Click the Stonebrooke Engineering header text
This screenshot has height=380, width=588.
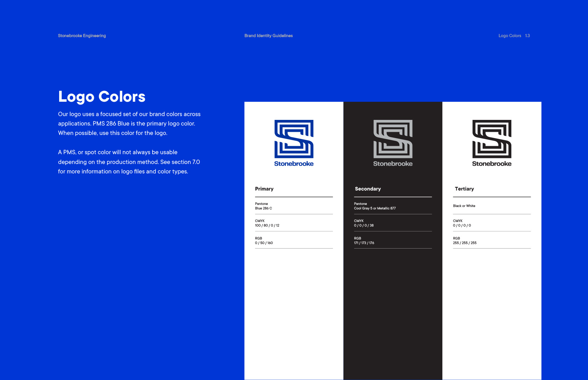[82, 36]
